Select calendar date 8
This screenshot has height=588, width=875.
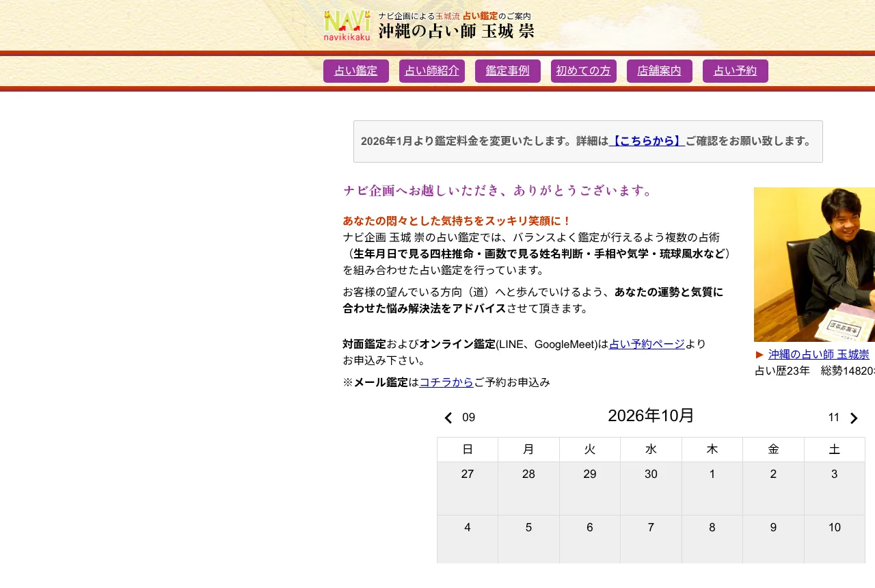click(x=712, y=539)
